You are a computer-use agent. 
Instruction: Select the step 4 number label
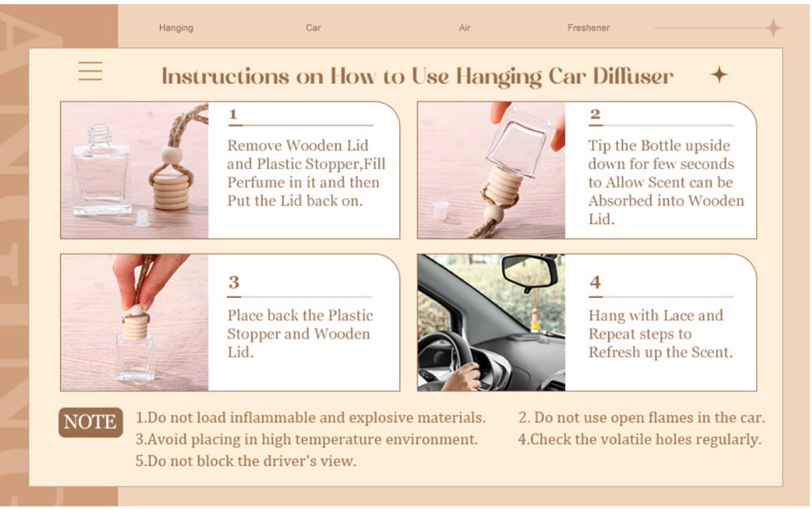click(595, 283)
